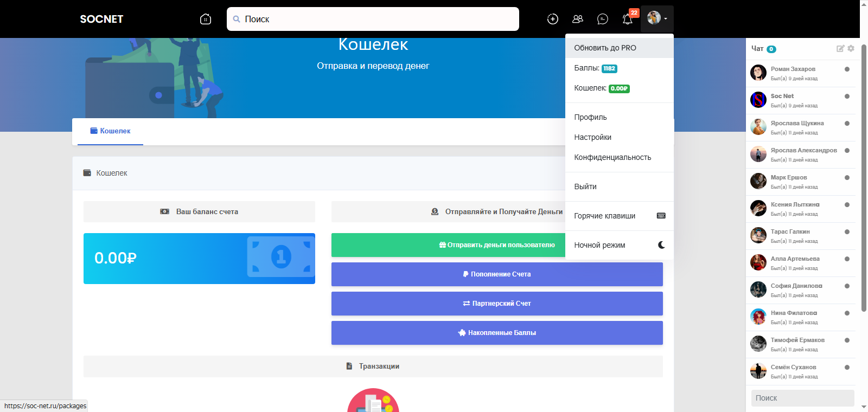Open chat with София Данилова
Image resolution: width=868 pixels, height=412 pixels.
coord(801,290)
